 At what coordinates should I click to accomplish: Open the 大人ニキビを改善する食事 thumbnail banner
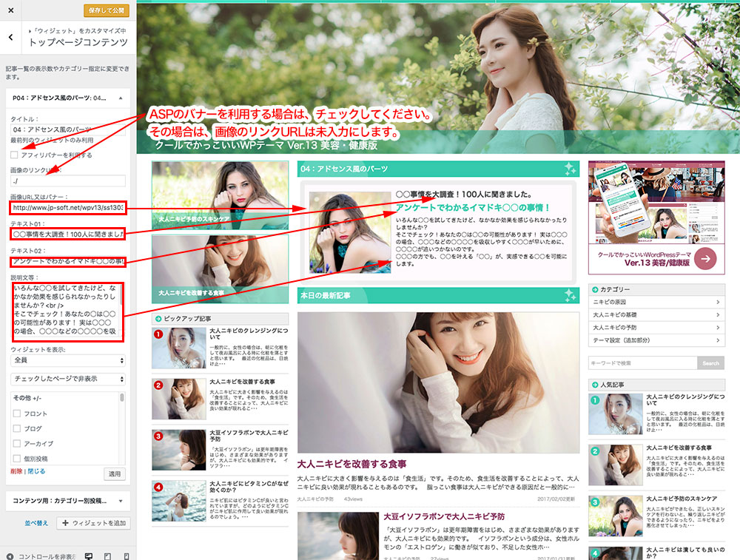click(220, 269)
